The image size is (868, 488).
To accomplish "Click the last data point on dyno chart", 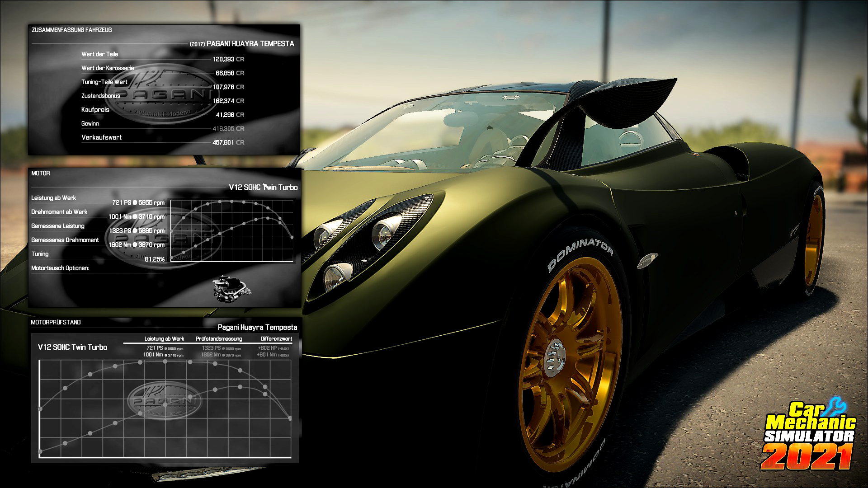I will (290, 418).
